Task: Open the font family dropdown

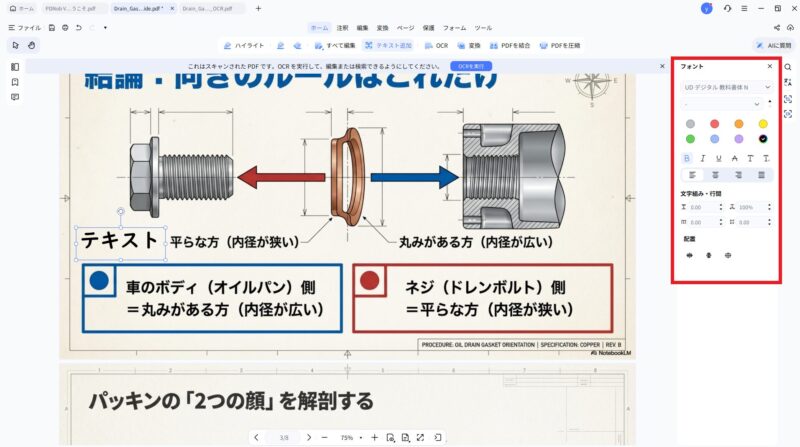Action: (x=727, y=87)
